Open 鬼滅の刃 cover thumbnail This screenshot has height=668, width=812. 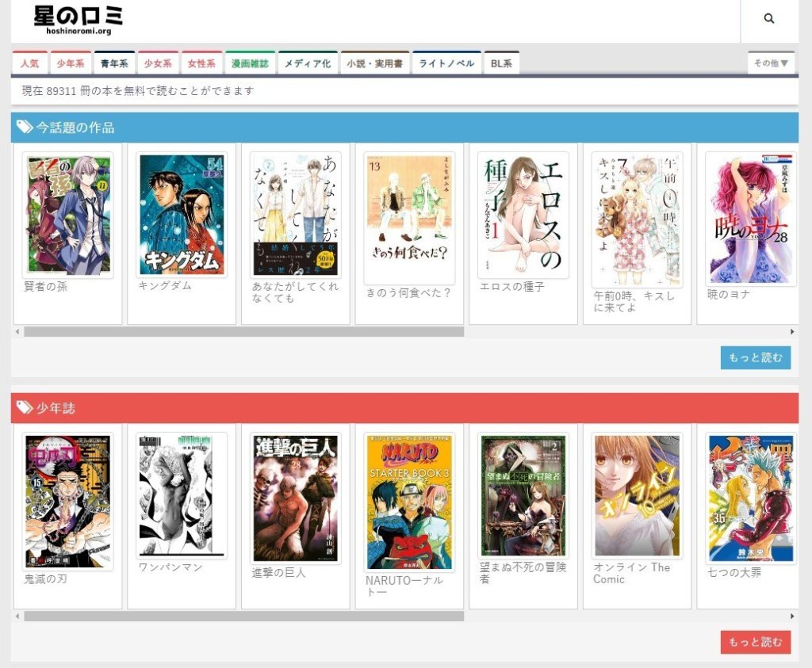coord(68,502)
